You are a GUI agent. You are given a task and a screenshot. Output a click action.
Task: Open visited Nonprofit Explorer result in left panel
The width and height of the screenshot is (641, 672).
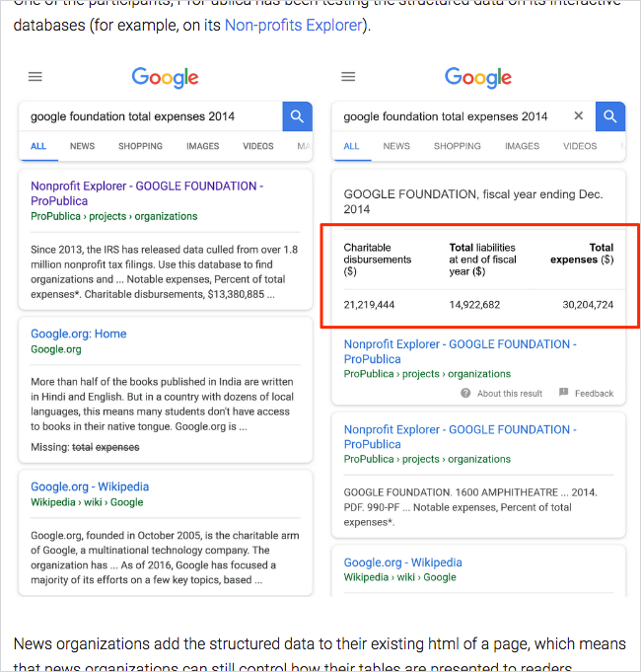coord(147,193)
